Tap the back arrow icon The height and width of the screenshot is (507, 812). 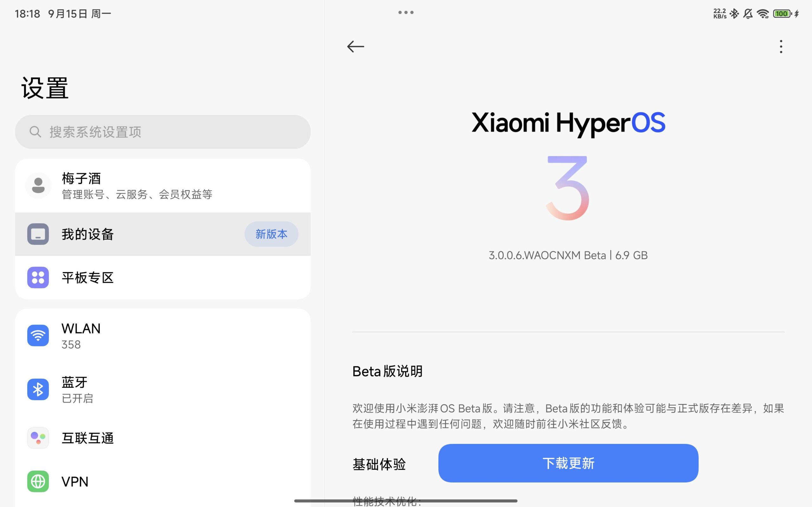coord(355,47)
